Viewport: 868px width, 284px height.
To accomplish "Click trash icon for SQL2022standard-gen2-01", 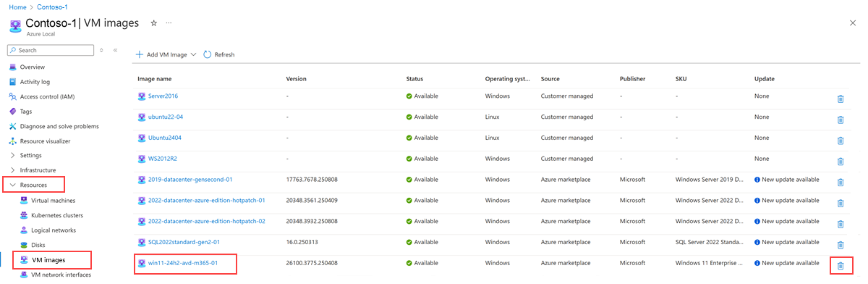I will [841, 245].
